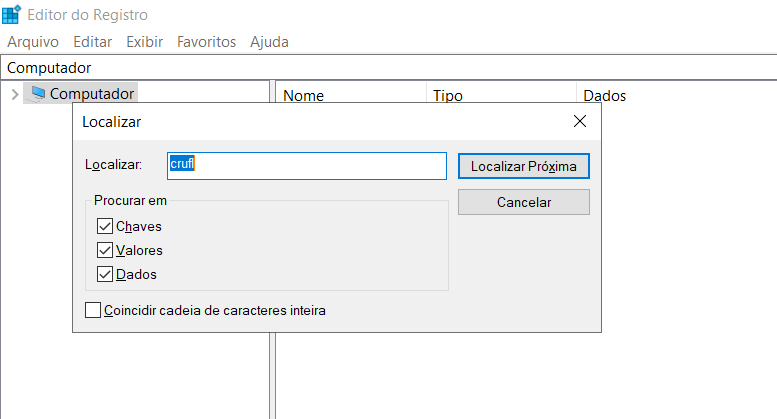The height and width of the screenshot is (419, 777).
Task: Open the Ajuda menu
Action: [x=269, y=42]
